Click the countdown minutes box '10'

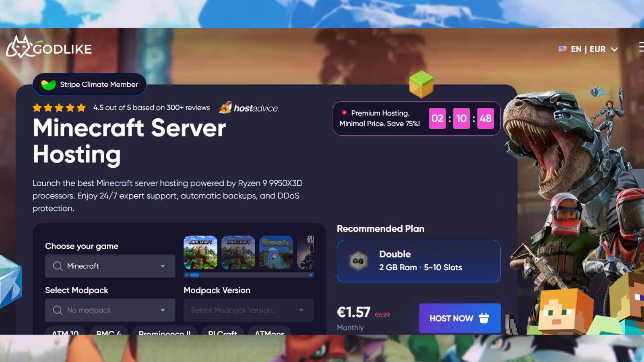[x=461, y=118]
